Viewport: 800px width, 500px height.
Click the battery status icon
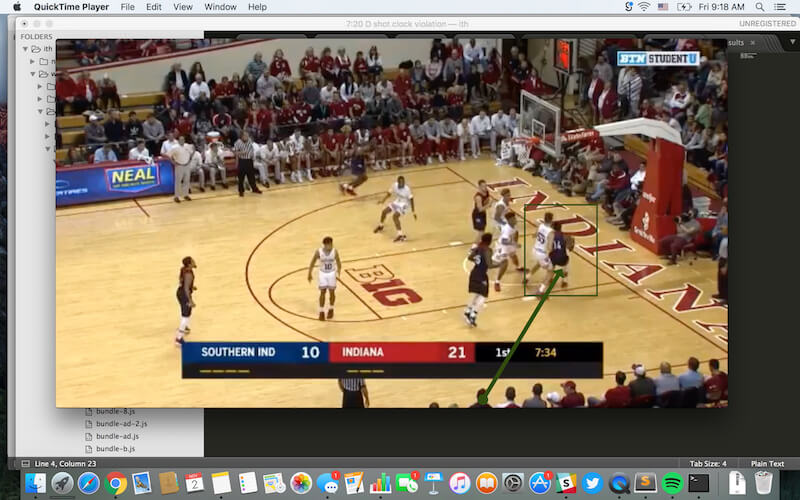[x=684, y=7]
